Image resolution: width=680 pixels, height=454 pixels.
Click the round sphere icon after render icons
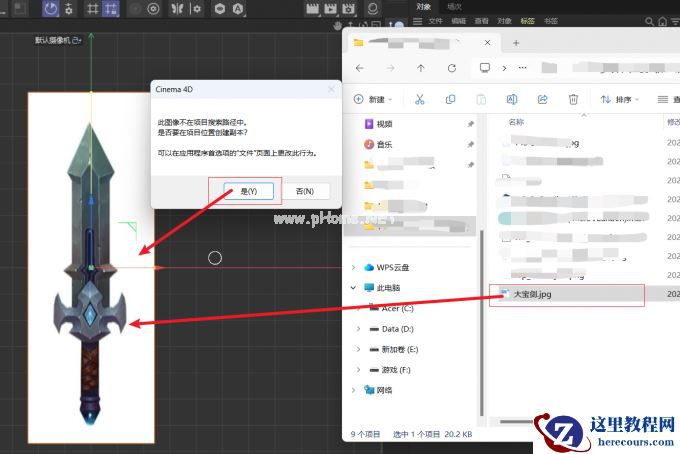point(373,9)
